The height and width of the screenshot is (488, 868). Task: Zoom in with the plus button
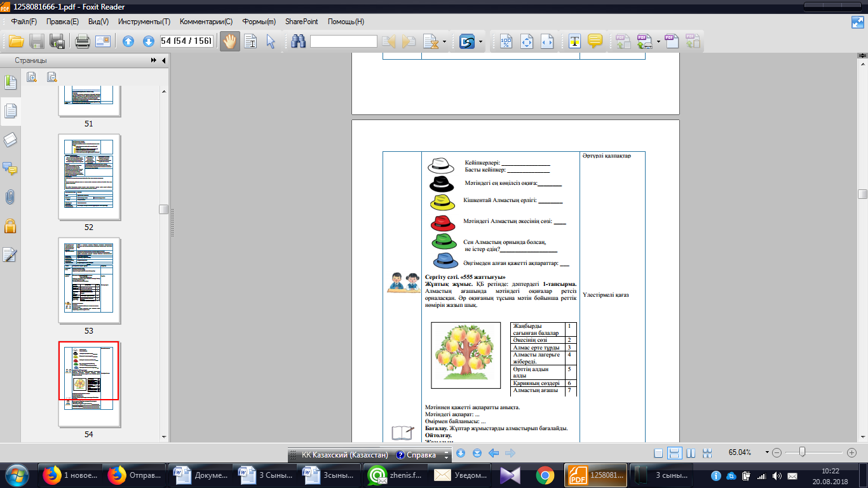pos(852,453)
